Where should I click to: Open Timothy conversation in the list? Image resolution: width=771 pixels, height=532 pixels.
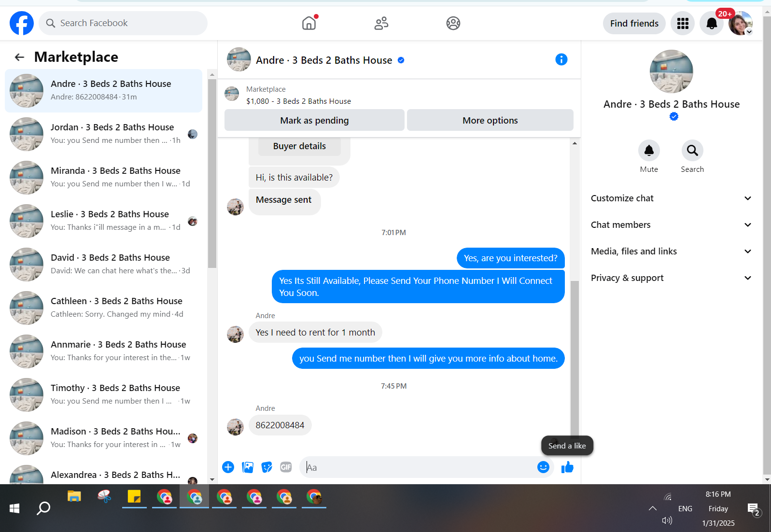pos(104,395)
